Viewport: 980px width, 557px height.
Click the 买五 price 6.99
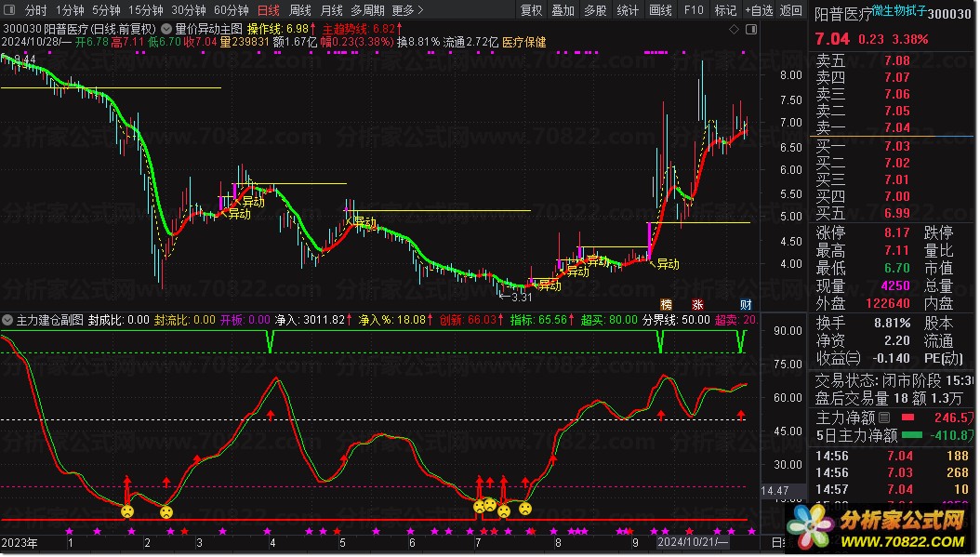pos(897,213)
